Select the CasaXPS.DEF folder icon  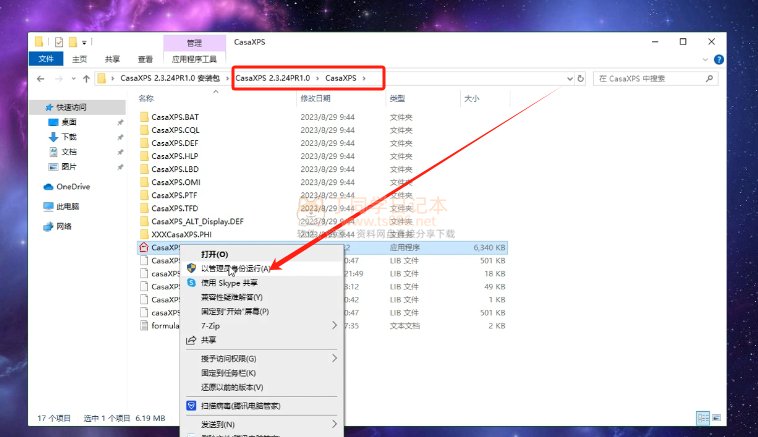pos(144,143)
